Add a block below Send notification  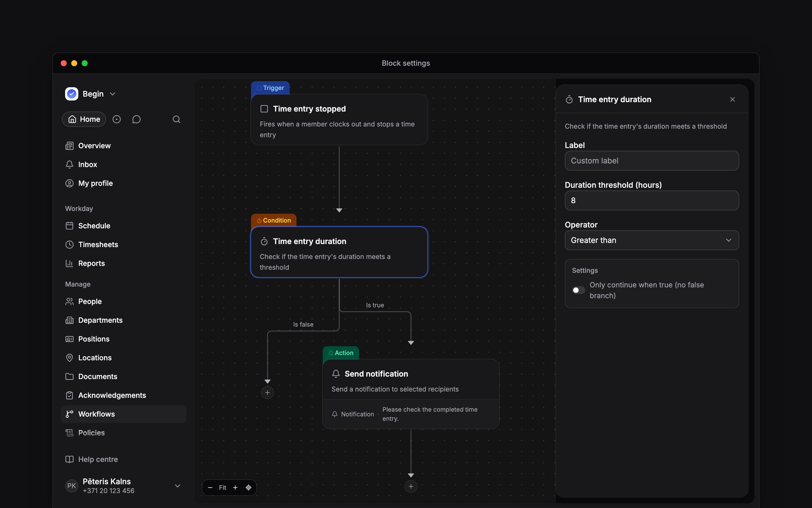(x=411, y=486)
